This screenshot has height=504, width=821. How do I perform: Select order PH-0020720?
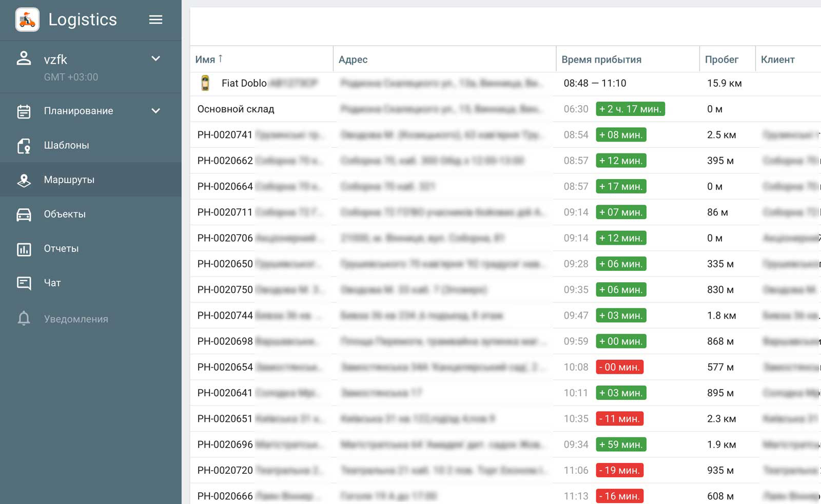(x=505, y=470)
